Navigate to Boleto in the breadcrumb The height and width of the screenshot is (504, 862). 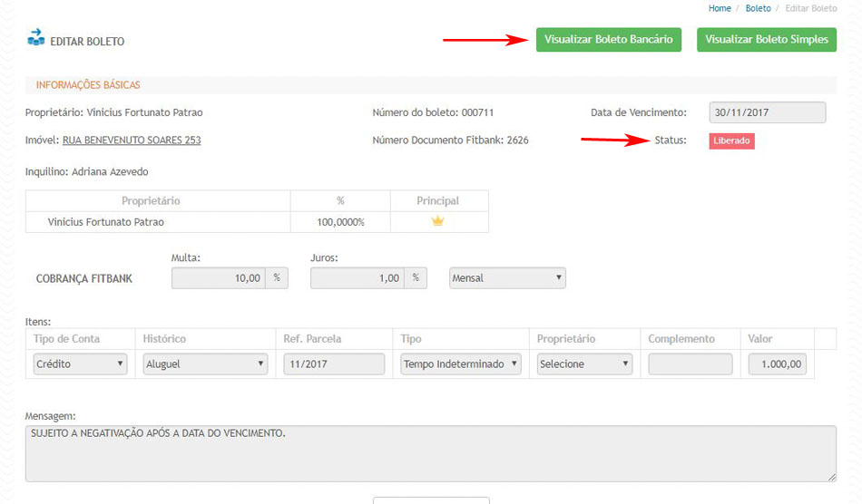click(758, 8)
